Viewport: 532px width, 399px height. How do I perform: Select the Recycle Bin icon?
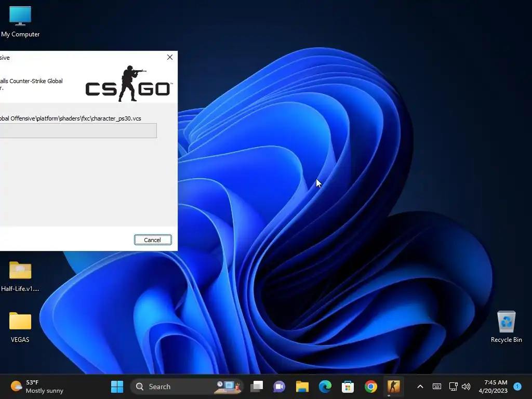[x=506, y=327]
